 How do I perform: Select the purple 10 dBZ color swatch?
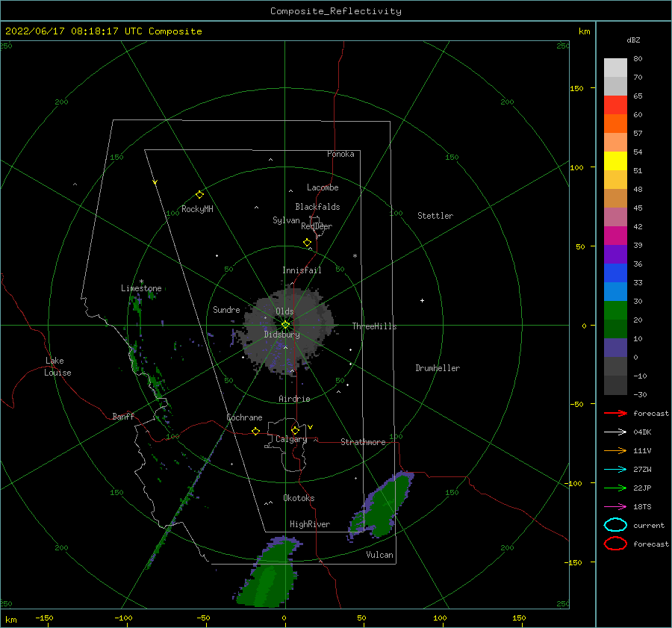(x=615, y=347)
